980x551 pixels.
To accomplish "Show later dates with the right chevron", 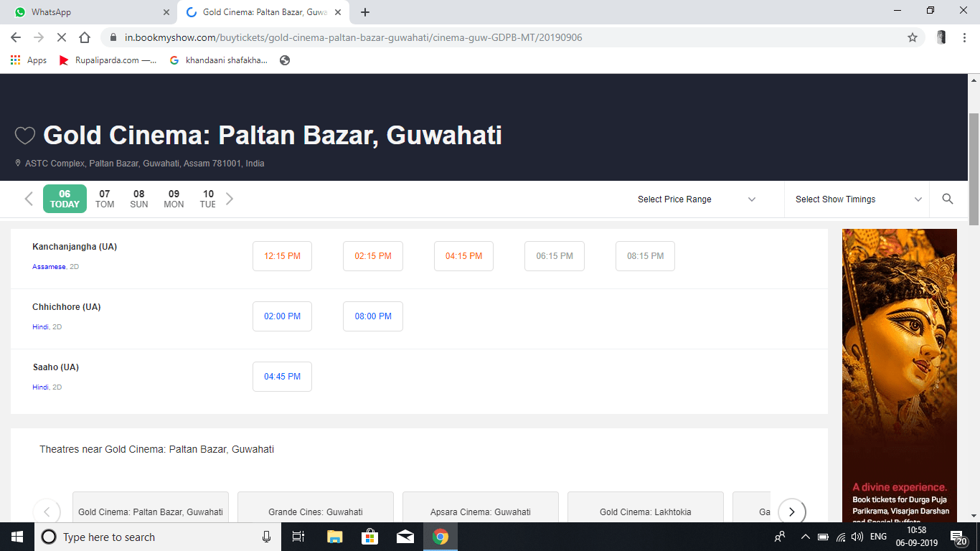I will pos(230,199).
